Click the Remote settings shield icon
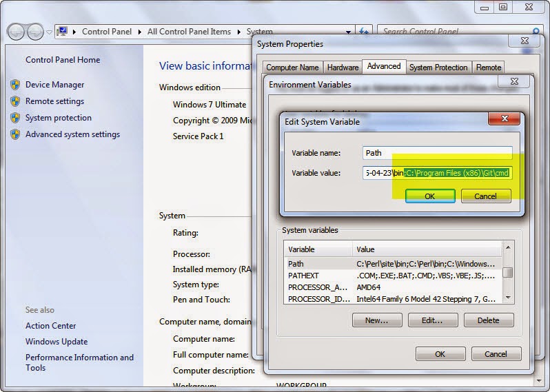 15,101
